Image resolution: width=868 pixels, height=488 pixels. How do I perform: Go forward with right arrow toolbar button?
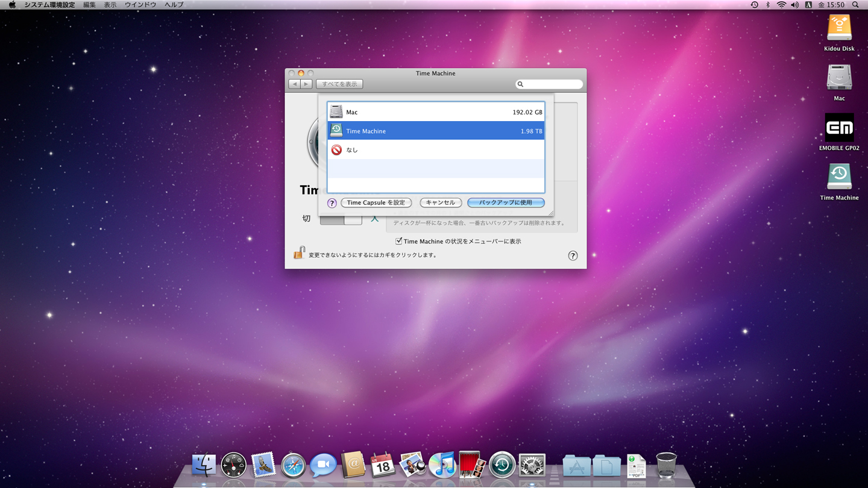coord(306,84)
